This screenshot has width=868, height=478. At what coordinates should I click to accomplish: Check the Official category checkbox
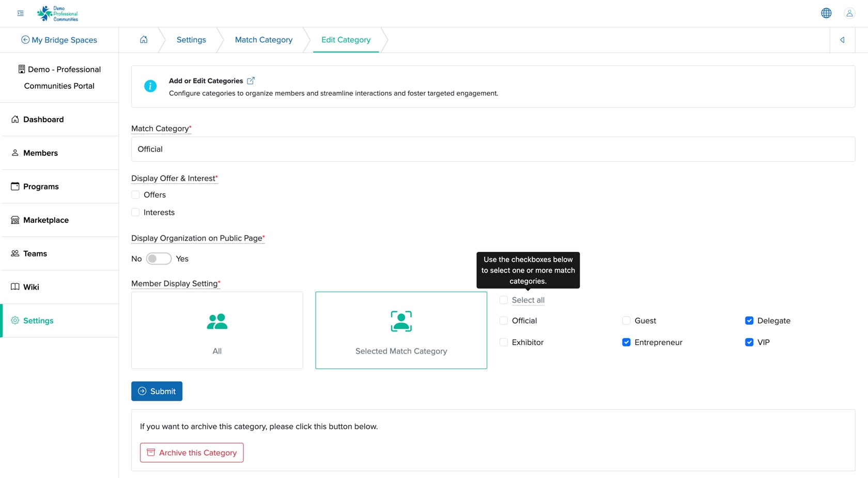(x=504, y=321)
